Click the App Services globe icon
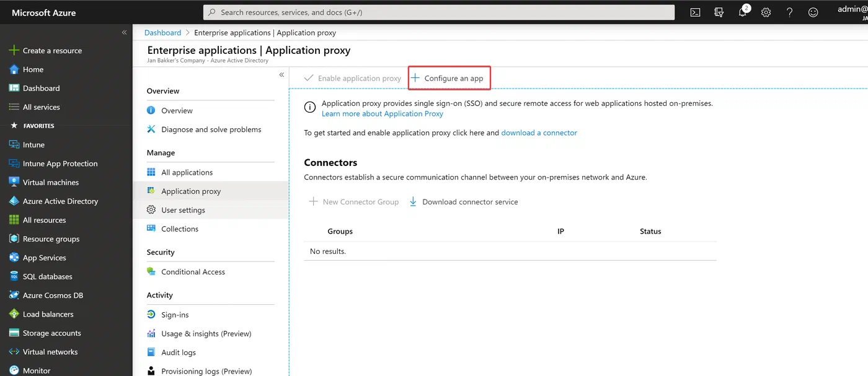Viewport: 868px width, 376px height. coord(14,258)
